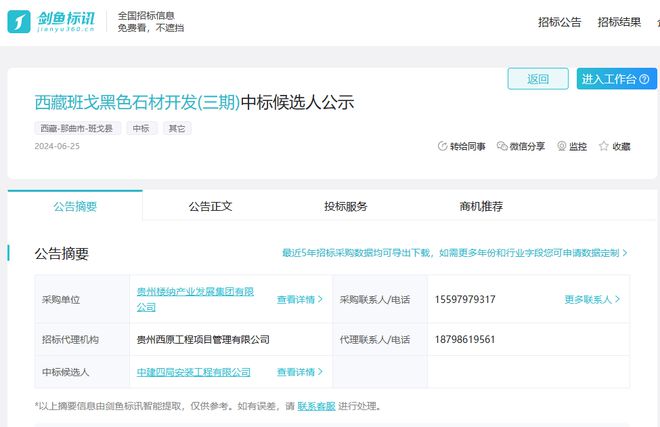Select phone number 15597979317
660x427 pixels.
[465, 299]
